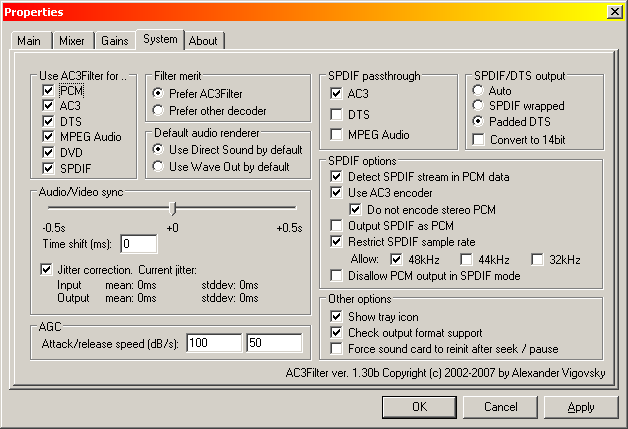The image size is (628, 429).
Task: Open the Gains tab
Action: [115, 40]
